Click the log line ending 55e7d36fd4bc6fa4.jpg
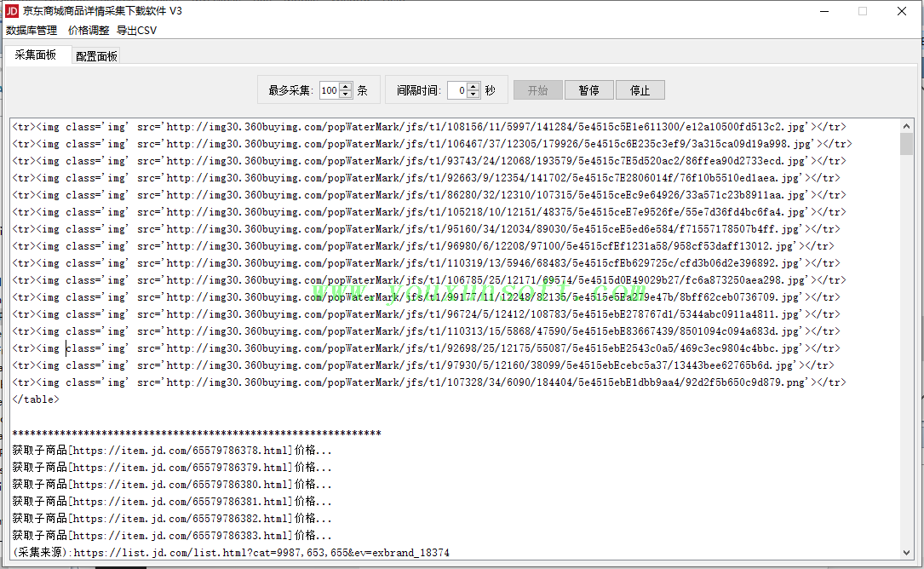 coord(429,212)
